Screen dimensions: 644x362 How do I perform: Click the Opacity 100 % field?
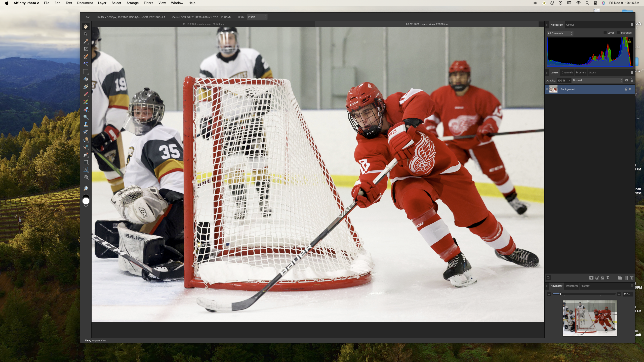[562, 80]
